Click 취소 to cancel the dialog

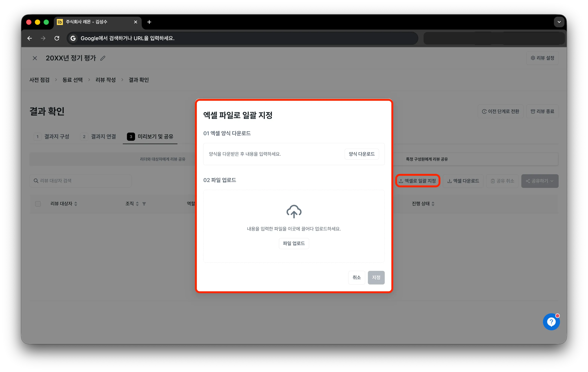[x=357, y=277]
